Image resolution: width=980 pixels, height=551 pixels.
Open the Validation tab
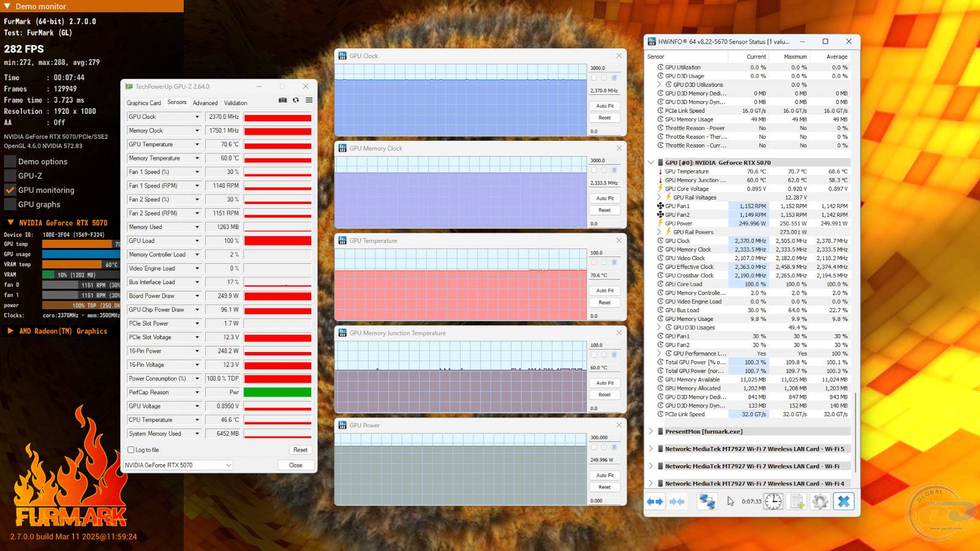236,103
